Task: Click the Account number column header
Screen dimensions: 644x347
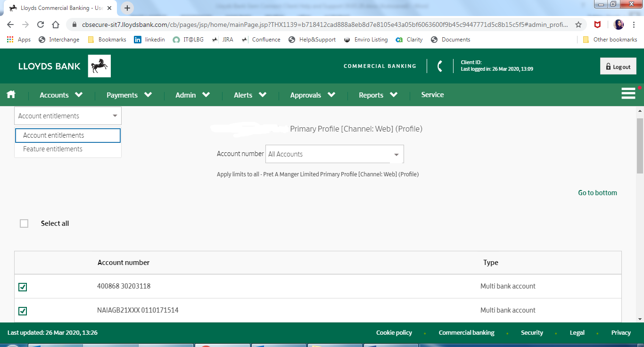Action: click(x=124, y=263)
